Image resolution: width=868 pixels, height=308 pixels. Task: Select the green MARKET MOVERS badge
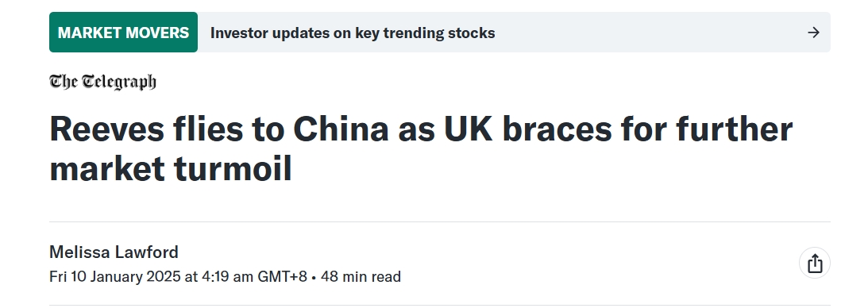[x=123, y=32]
